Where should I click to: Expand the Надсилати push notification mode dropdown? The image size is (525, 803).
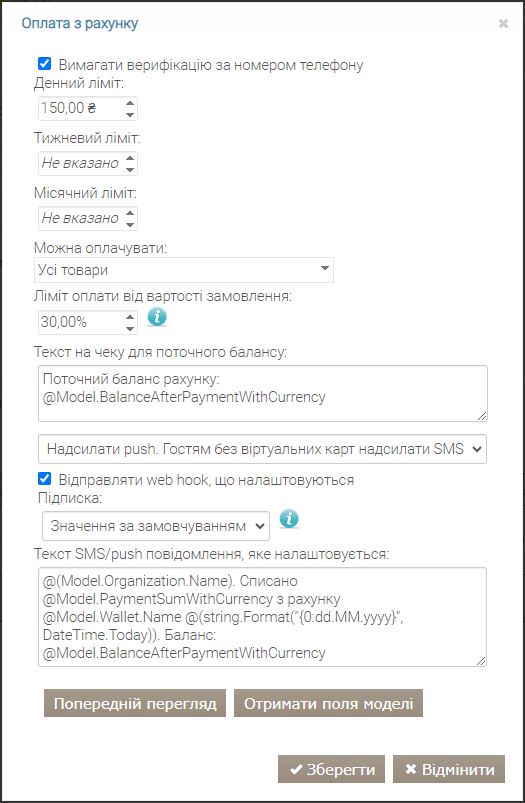(x=262, y=449)
